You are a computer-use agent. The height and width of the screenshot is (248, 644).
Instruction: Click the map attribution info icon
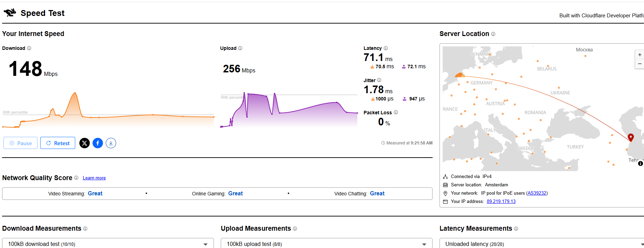click(641, 163)
